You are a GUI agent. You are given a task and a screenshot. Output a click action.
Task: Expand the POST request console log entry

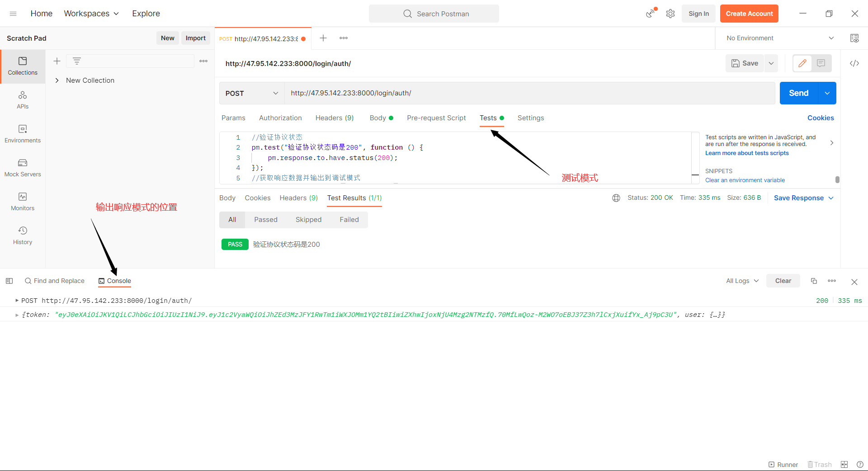(17, 300)
